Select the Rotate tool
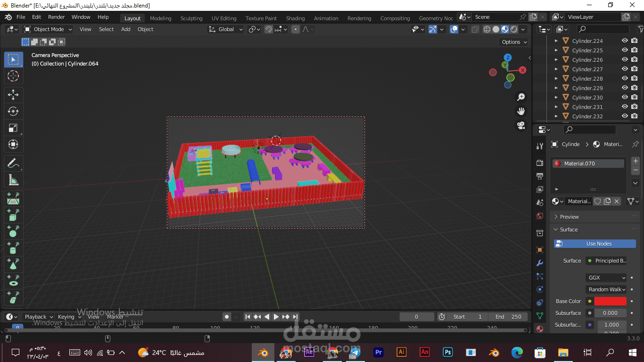The width and height of the screenshot is (644, 362). [x=13, y=111]
